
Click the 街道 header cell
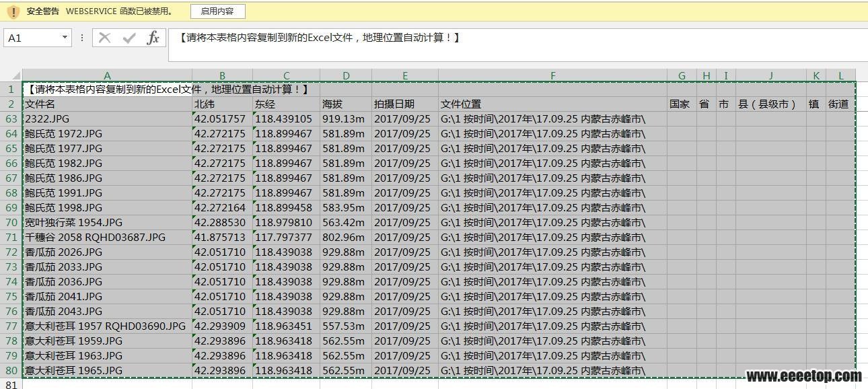(840, 104)
